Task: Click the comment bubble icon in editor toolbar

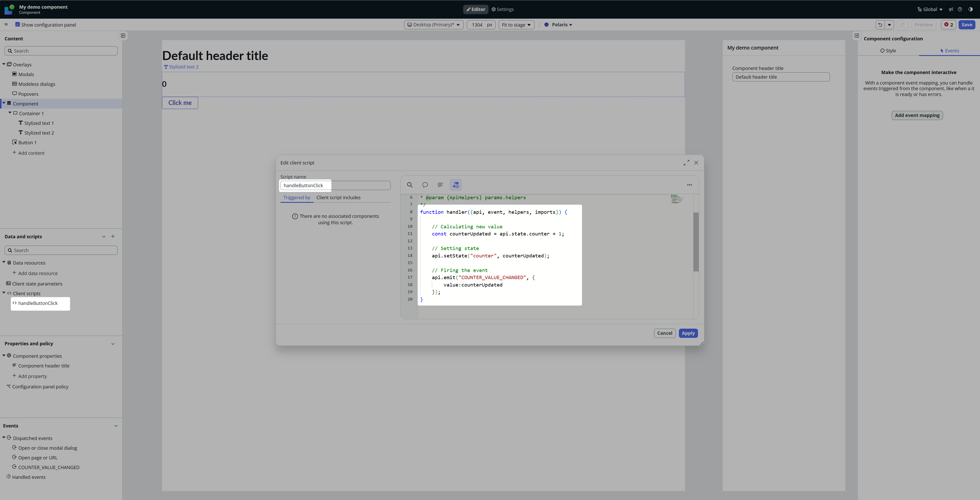Action: point(425,185)
